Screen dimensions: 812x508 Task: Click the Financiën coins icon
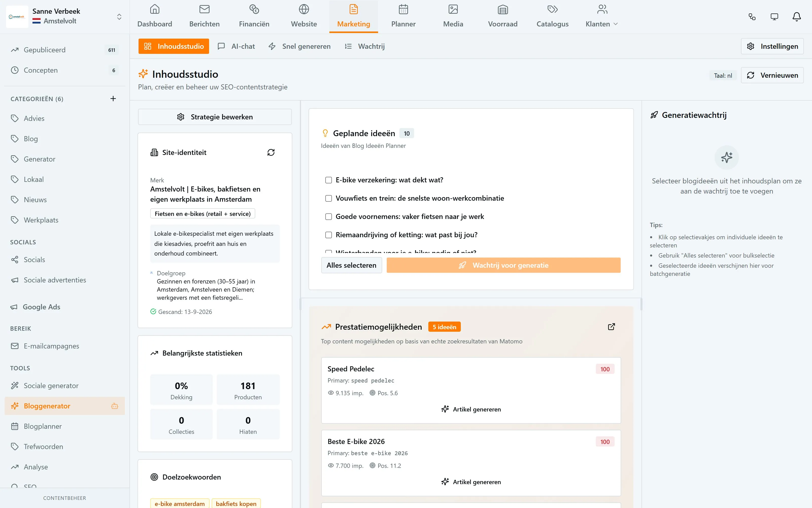[254, 9]
